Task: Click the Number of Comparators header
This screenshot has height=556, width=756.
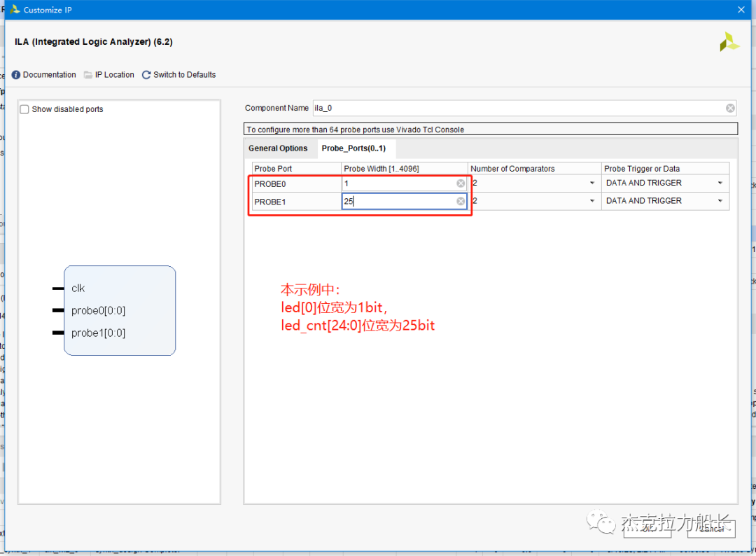Action: click(534, 169)
